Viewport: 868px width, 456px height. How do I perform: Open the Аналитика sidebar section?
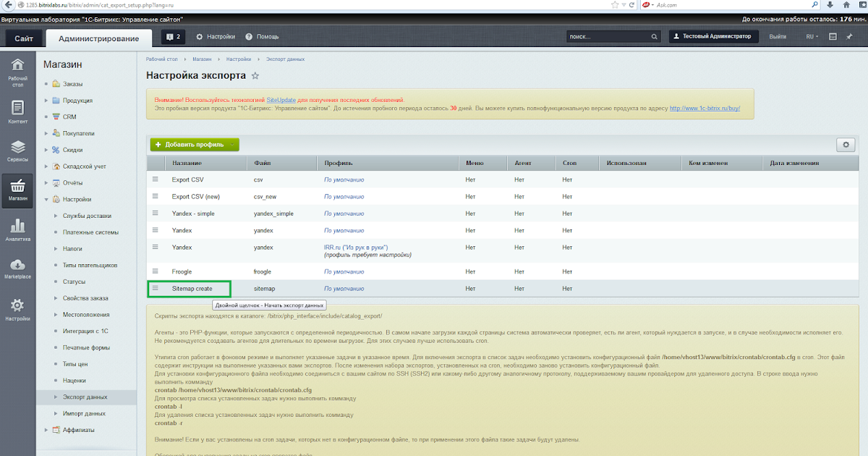coord(17,230)
